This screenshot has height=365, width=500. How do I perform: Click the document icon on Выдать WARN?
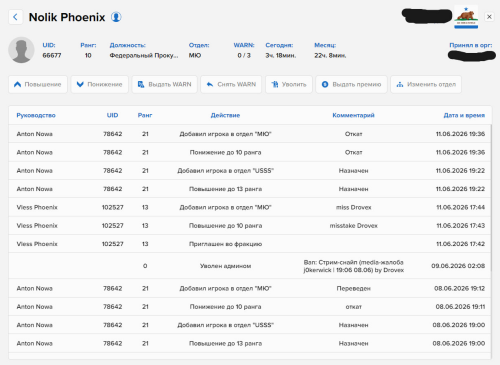141,84
